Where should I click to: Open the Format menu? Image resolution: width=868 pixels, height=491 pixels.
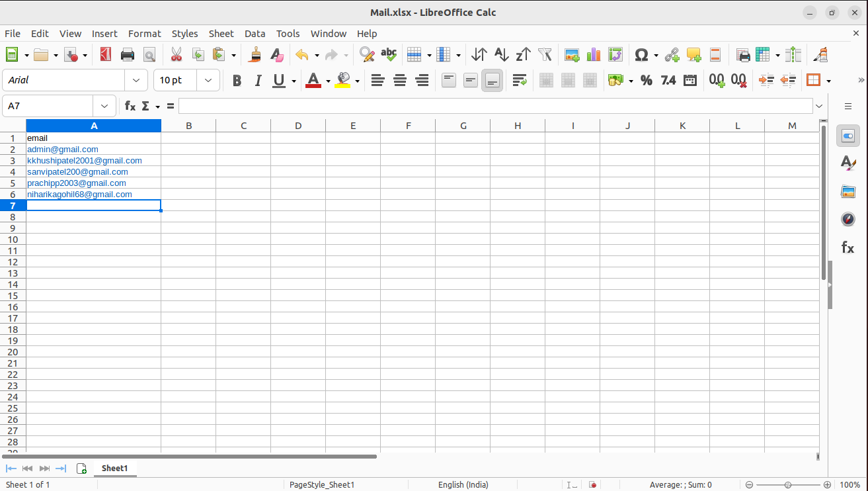pyautogui.click(x=144, y=33)
